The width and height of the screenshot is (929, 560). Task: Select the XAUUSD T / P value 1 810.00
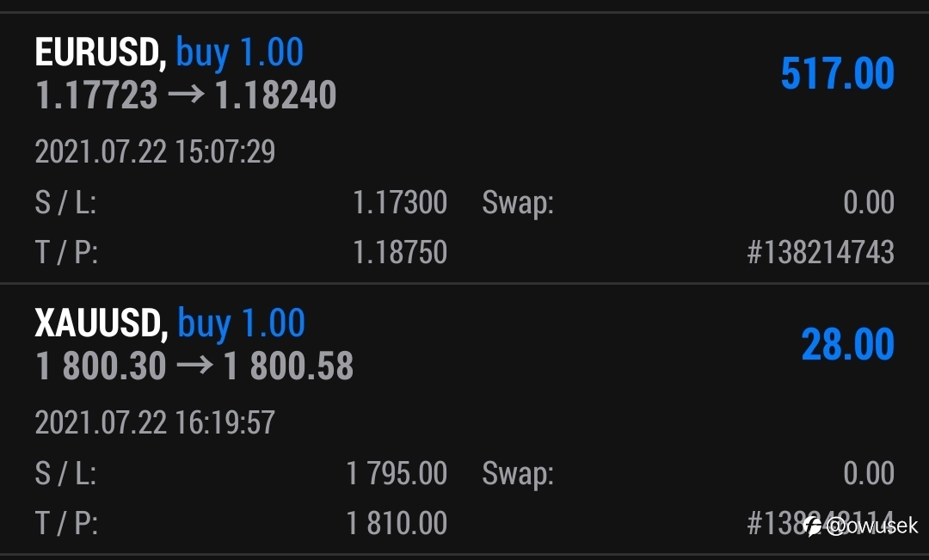(397, 523)
